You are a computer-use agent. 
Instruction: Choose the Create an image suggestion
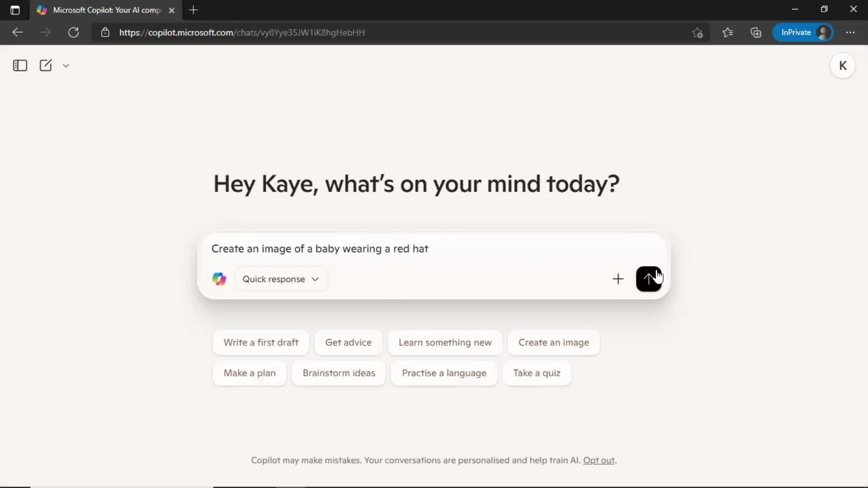point(554,343)
